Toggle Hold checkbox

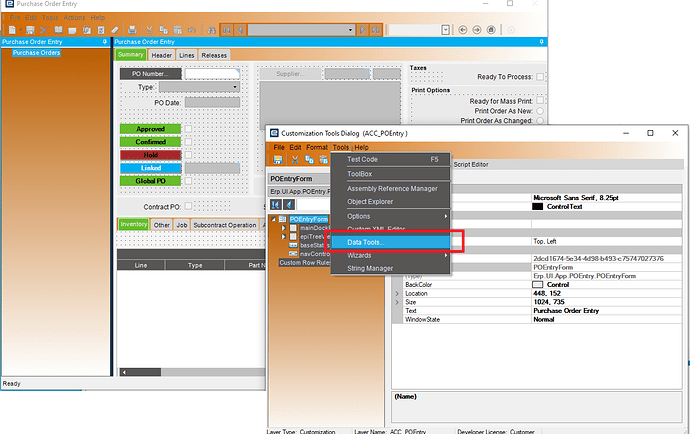[x=188, y=155]
